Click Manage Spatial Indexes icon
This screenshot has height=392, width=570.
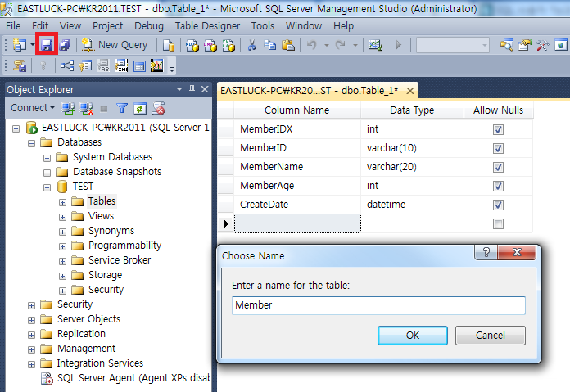[x=157, y=65]
